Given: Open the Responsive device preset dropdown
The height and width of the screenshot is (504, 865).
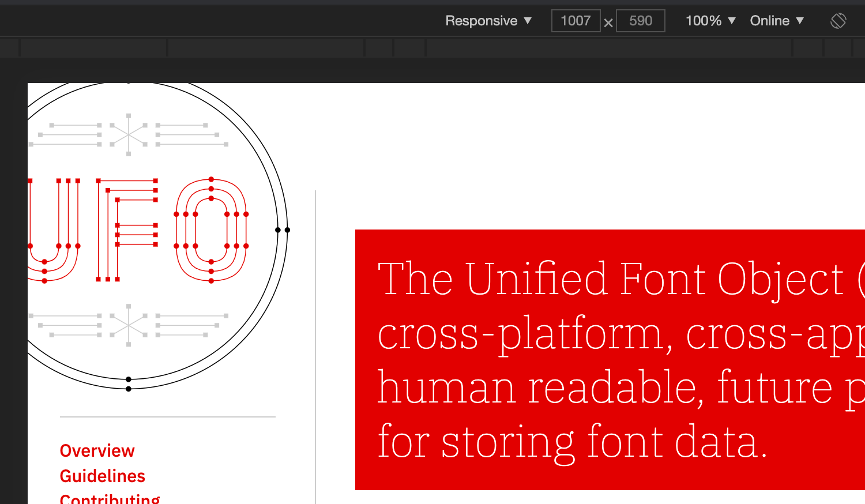Looking at the screenshot, I should [x=488, y=20].
